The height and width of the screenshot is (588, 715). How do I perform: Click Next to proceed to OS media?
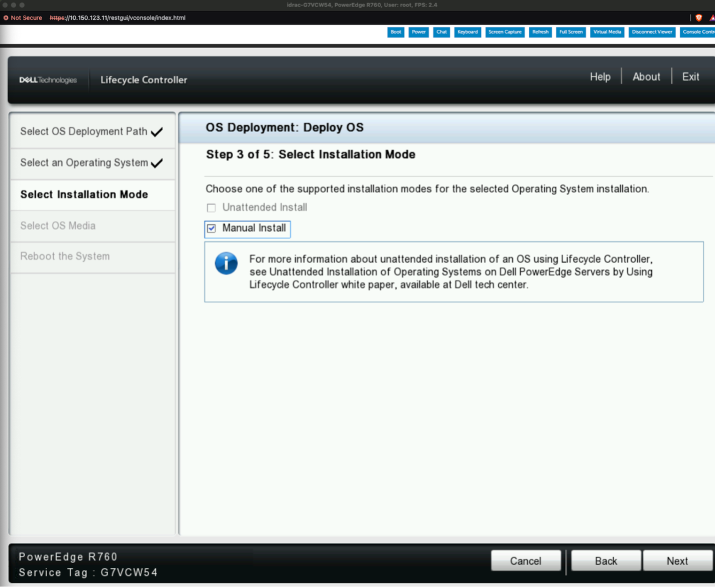coord(677,561)
